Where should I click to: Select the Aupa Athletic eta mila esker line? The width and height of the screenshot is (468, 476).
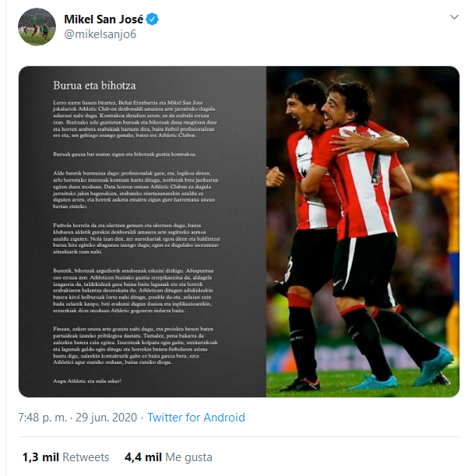[87, 381]
